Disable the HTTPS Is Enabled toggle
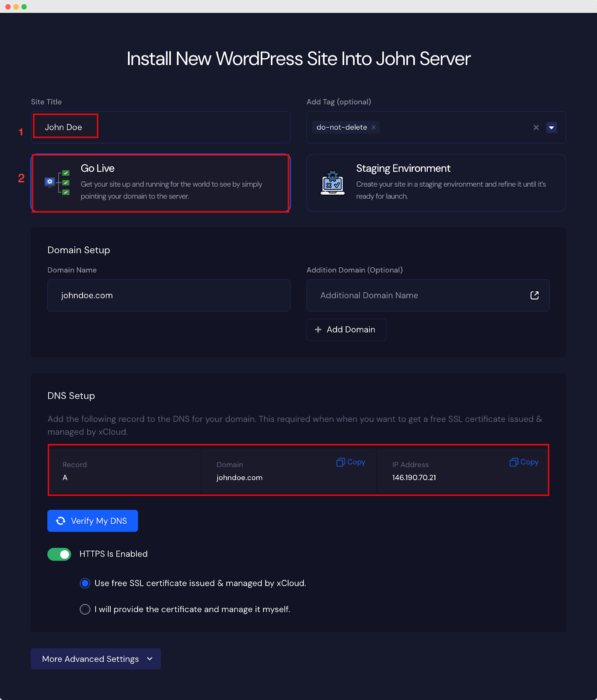The image size is (597, 700). [x=59, y=554]
